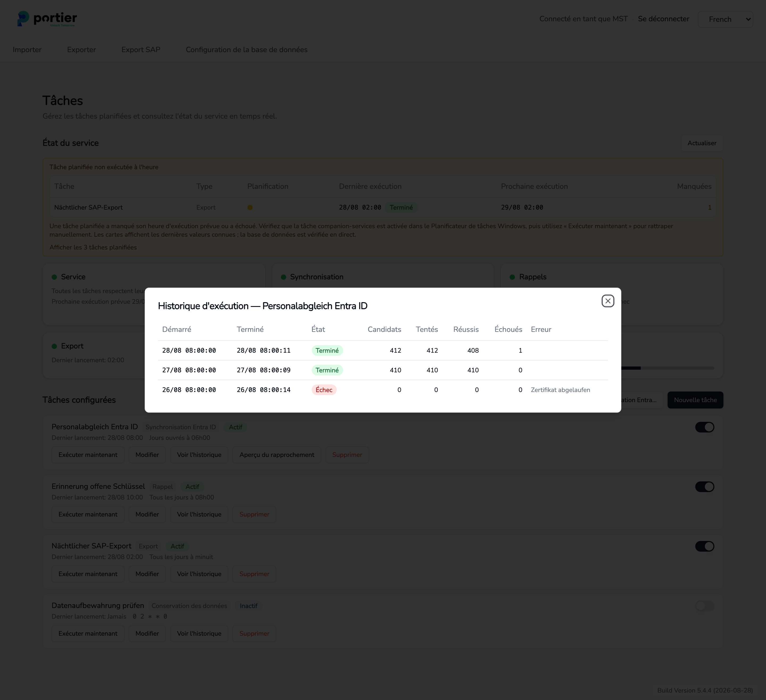Click the 'Échec' status badge
The image size is (766, 700).
tap(324, 390)
